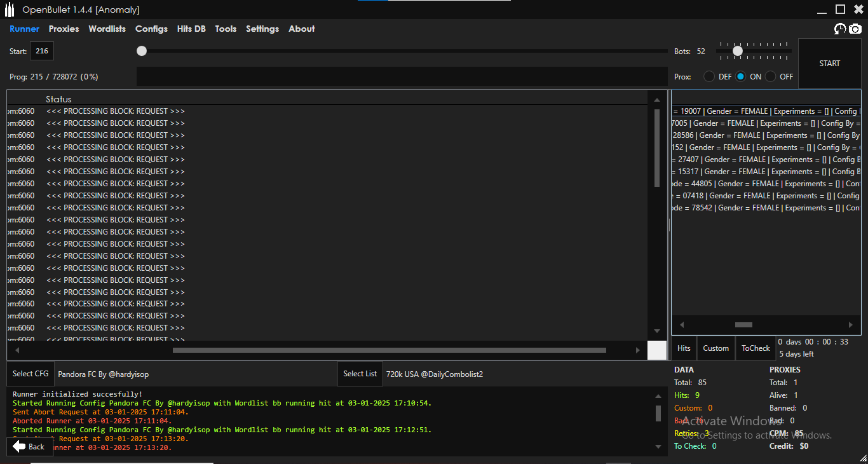
Task: Select hit row with code 78542
Action: coord(766,208)
